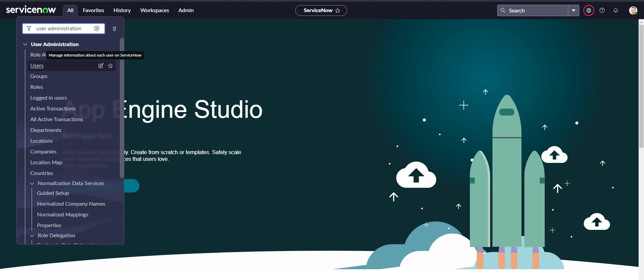Image resolution: width=644 pixels, height=280 pixels.
Task: Click the navigator panel scrollbar
Action: [x=122, y=108]
